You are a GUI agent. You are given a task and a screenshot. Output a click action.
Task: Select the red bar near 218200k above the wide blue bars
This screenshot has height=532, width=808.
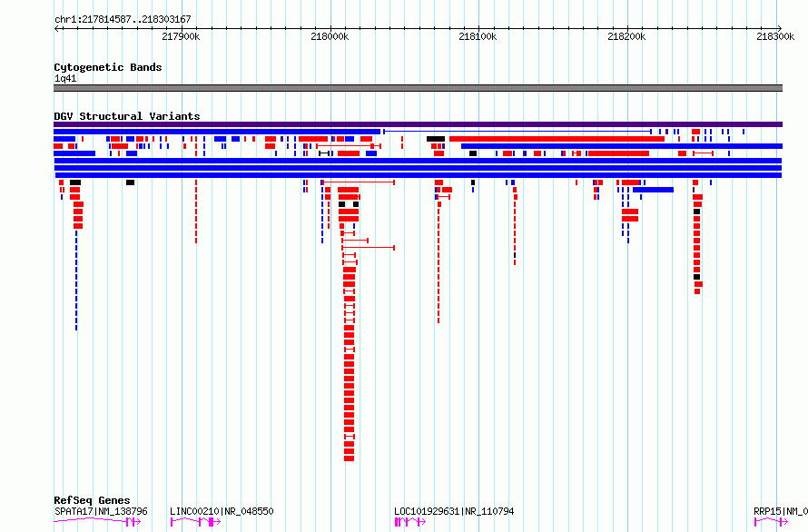click(x=618, y=153)
